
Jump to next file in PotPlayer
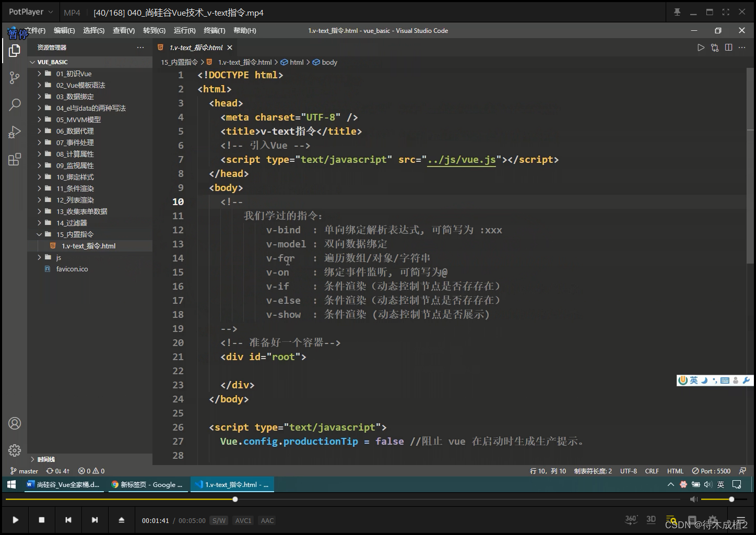(x=95, y=520)
